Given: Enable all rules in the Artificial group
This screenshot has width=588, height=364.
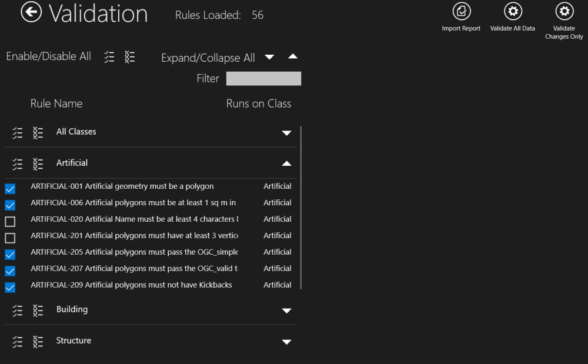Looking at the screenshot, I should pyautogui.click(x=18, y=164).
